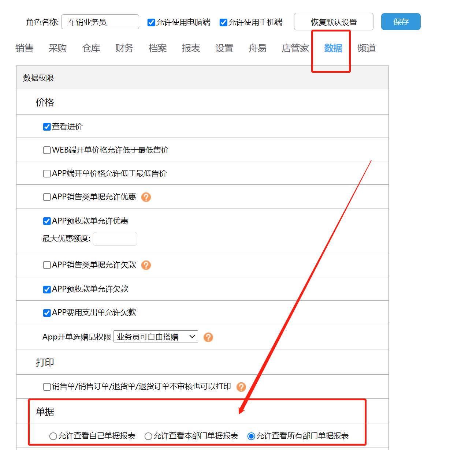Switch to the 仓库 tab
476x450 pixels.
point(91,48)
